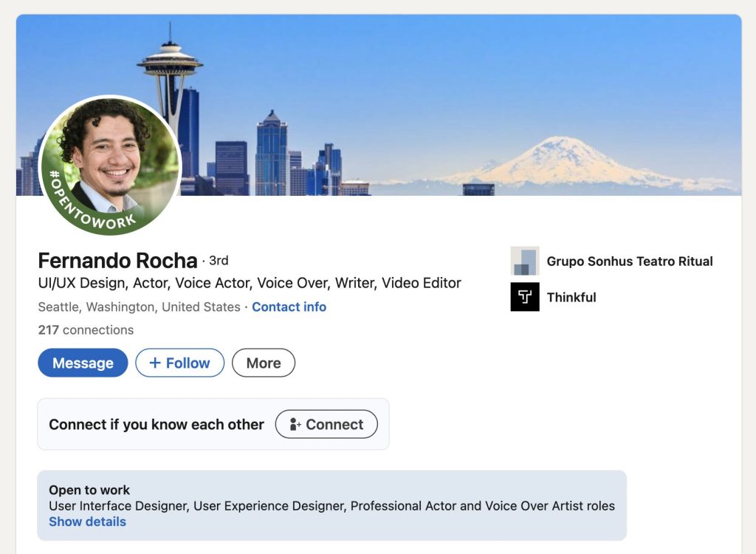Open the Contact info link
This screenshot has height=554, width=756.
click(x=289, y=307)
